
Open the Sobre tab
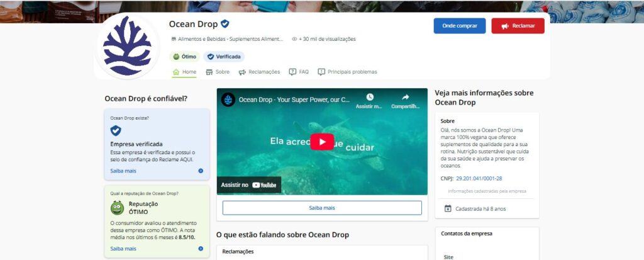coord(218,72)
